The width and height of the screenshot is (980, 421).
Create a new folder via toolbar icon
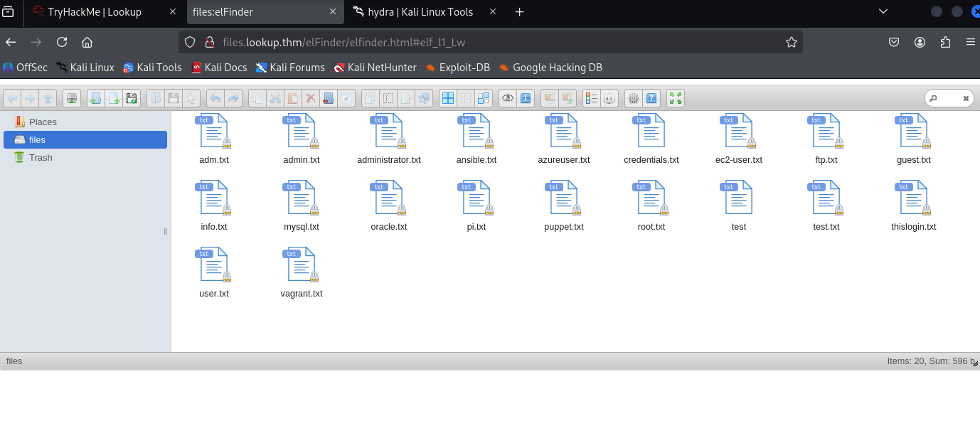(x=96, y=98)
